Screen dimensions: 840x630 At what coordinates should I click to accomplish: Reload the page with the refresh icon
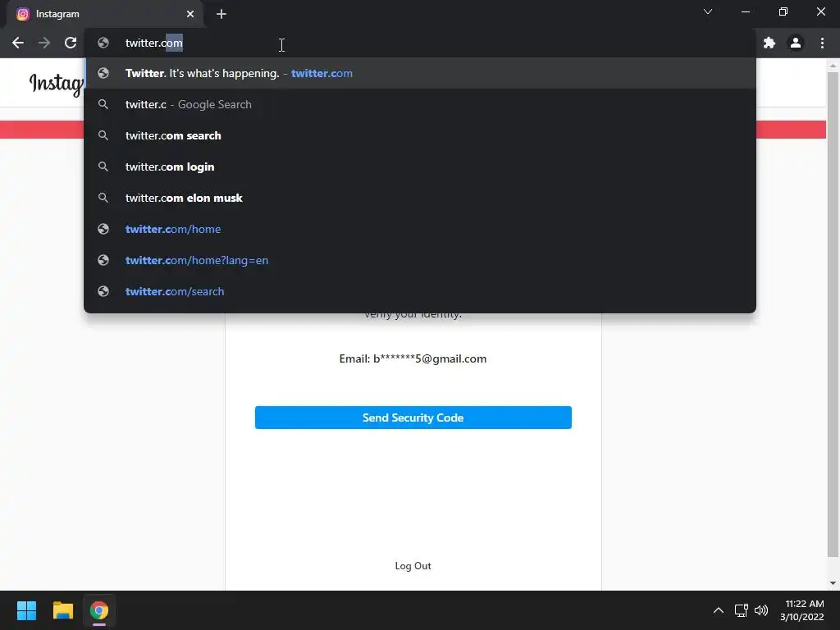pos(71,43)
